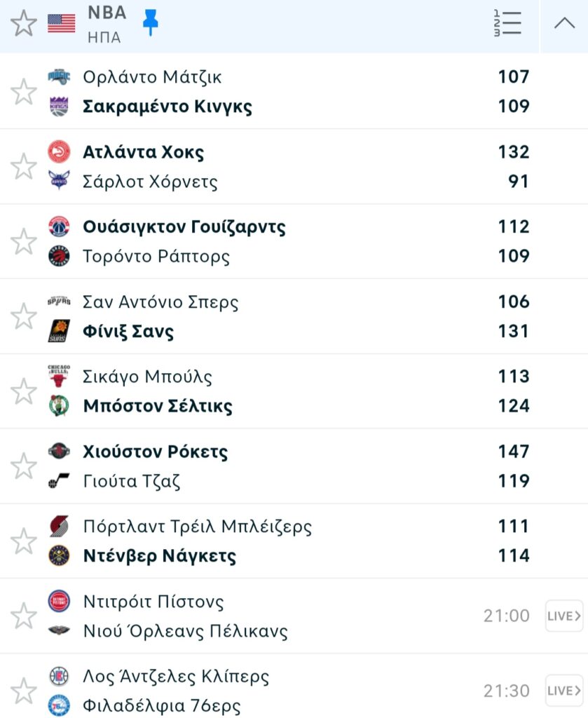Viewport: 588px width, 718px height.
Task: Click the Chicago Bulls team logo
Action: [x=59, y=377]
